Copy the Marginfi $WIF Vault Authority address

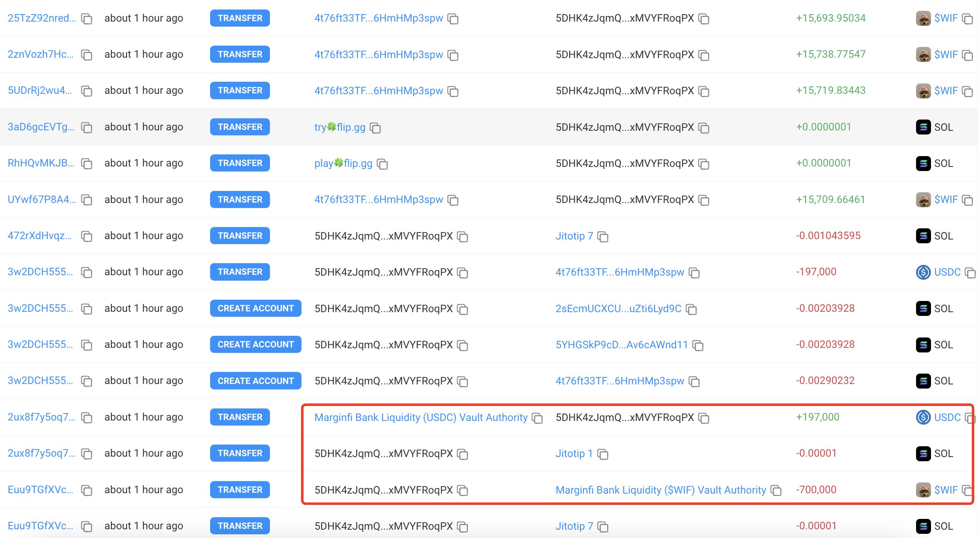[x=776, y=490]
